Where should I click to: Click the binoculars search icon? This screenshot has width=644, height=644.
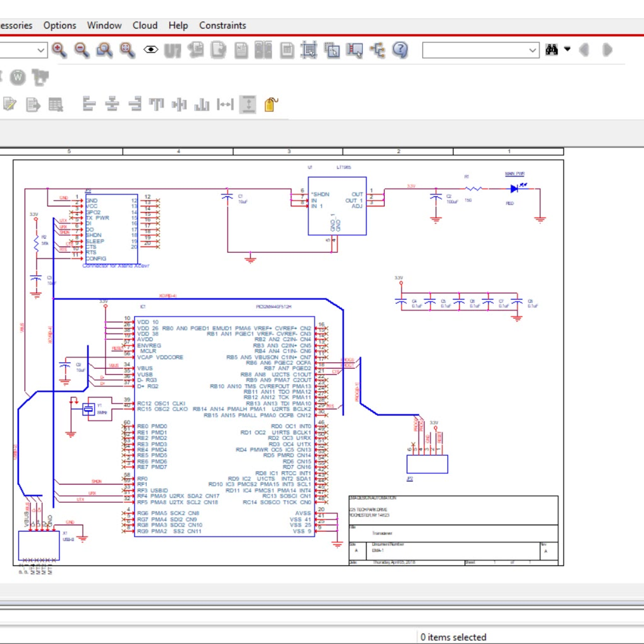(551, 50)
